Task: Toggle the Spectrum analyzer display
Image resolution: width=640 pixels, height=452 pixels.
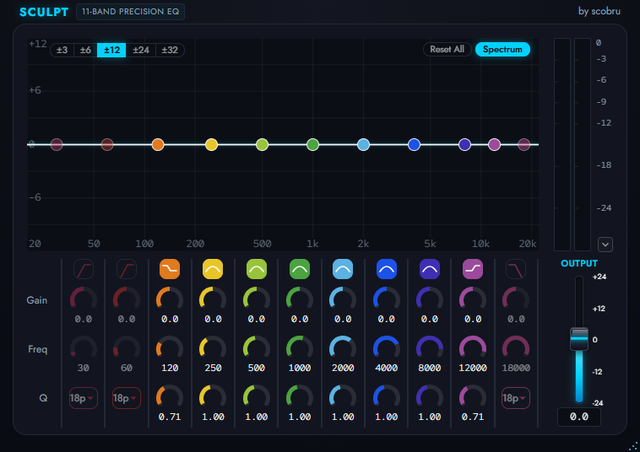Action: (x=502, y=49)
